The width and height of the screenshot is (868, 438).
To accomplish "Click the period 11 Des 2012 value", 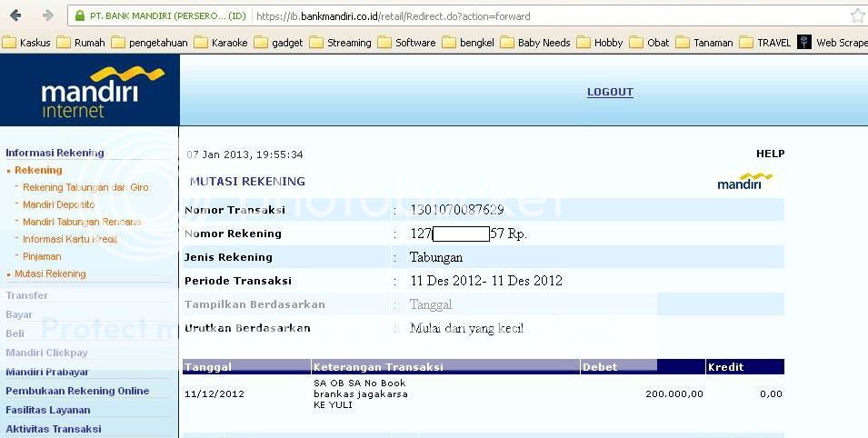I will tap(486, 281).
